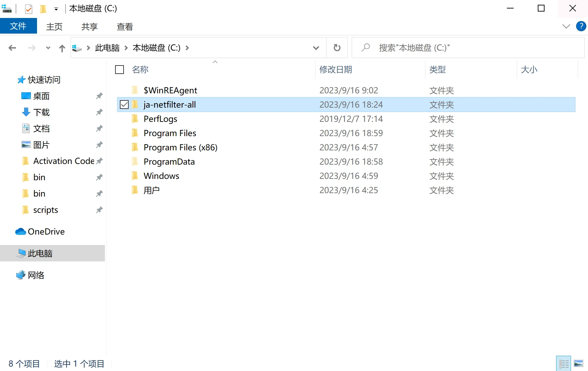Click the 2019/12/7 17:14 date for PerfLogs
The width and height of the screenshot is (588, 371).
[x=351, y=119]
